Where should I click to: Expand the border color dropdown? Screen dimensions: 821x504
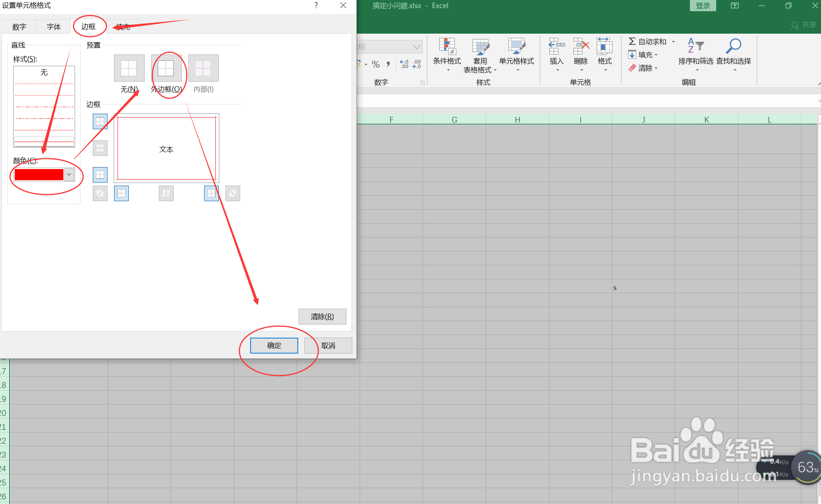[69, 175]
